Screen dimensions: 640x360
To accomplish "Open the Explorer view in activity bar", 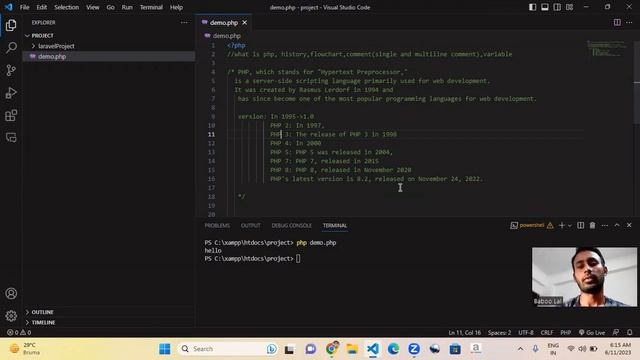I will click(11, 25).
